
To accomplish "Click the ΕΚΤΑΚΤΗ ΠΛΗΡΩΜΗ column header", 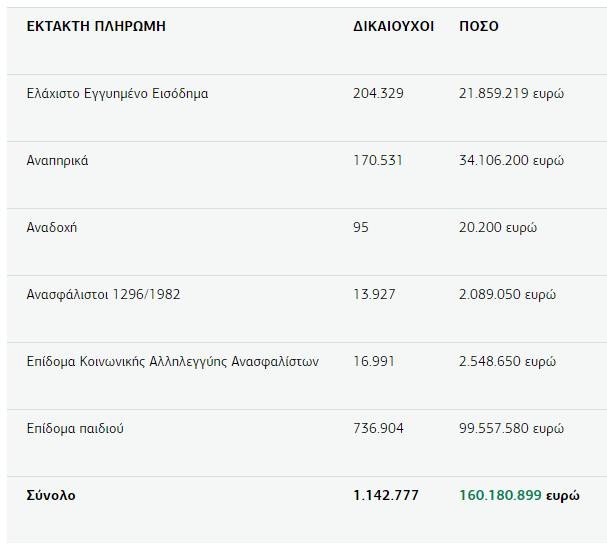I will tap(96, 27).
